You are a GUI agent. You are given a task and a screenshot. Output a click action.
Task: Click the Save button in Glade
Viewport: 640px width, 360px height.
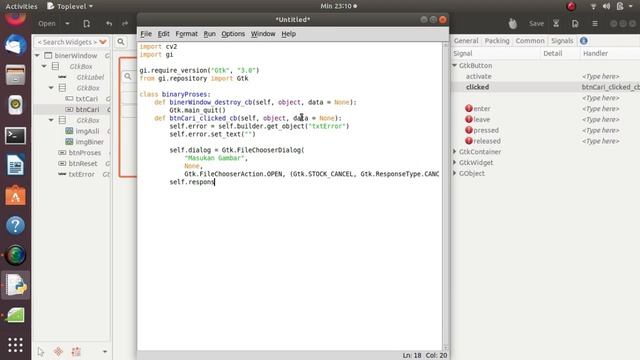click(536, 24)
